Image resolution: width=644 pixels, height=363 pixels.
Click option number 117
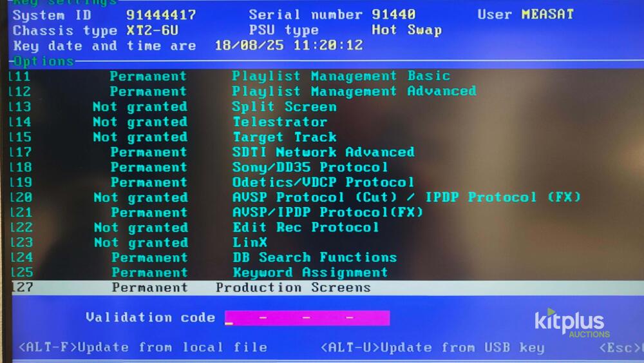20,152
